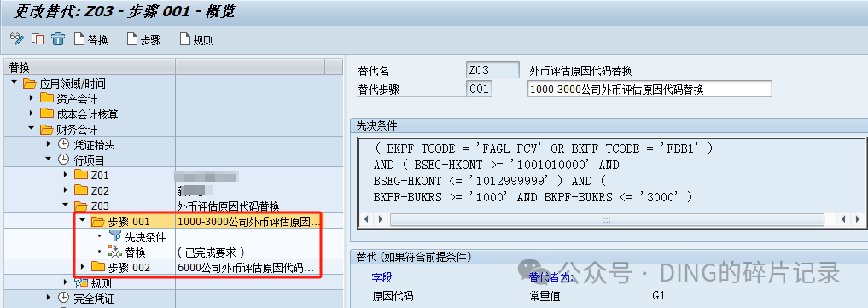Click the Z02 folder icon
The height and width of the screenshot is (308, 868).
click(81, 190)
